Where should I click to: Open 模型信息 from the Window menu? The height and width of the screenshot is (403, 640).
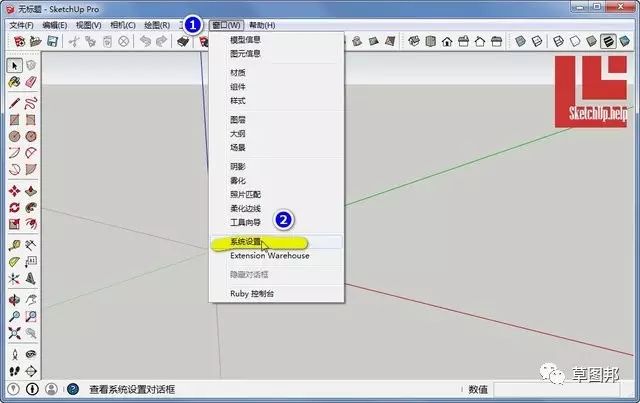coord(245,40)
